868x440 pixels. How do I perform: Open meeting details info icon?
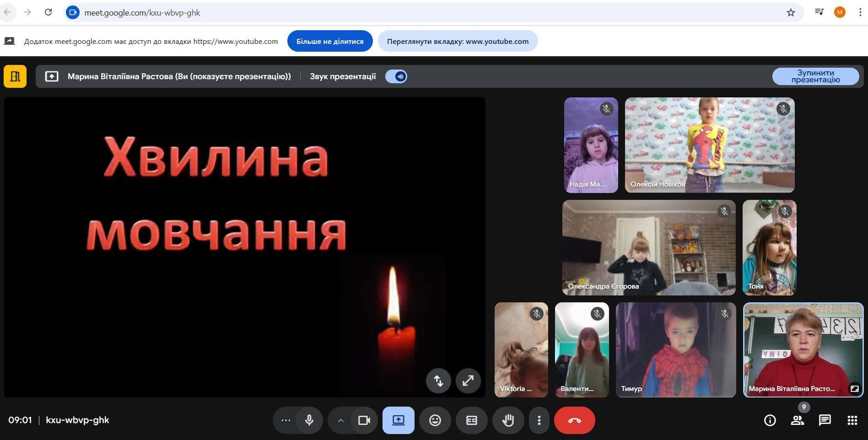[x=770, y=420]
